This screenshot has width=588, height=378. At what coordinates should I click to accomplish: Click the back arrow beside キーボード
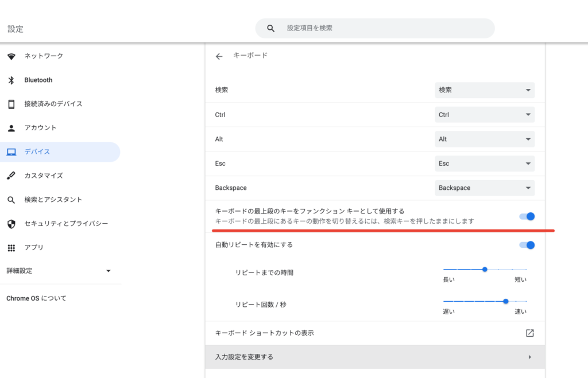click(219, 56)
